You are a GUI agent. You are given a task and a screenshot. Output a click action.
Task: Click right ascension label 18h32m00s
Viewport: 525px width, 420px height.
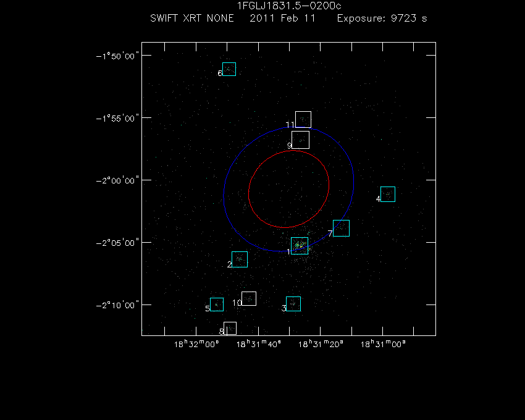click(196, 343)
